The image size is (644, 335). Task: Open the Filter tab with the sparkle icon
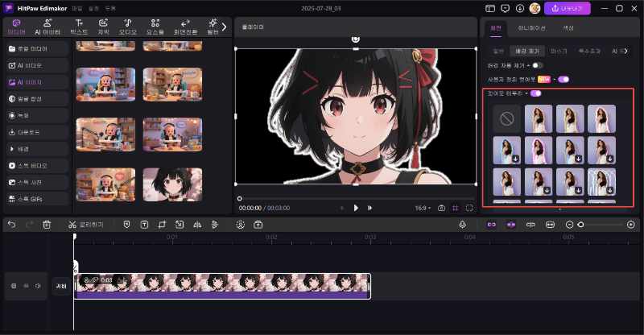(213, 27)
